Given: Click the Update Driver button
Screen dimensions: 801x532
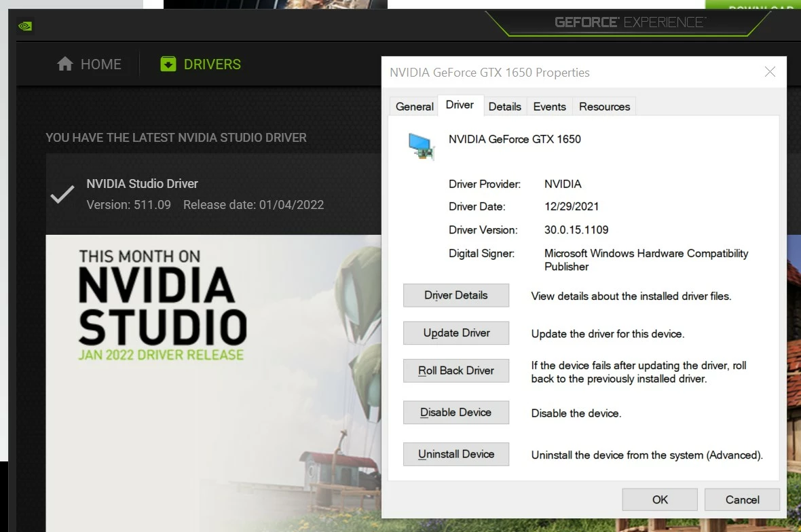Looking at the screenshot, I should (x=456, y=333).
